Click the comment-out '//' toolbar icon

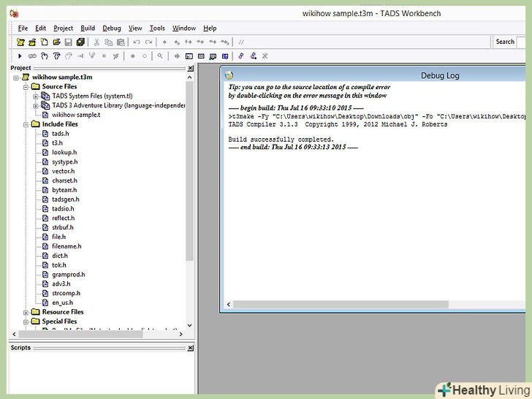click(241, 42)
